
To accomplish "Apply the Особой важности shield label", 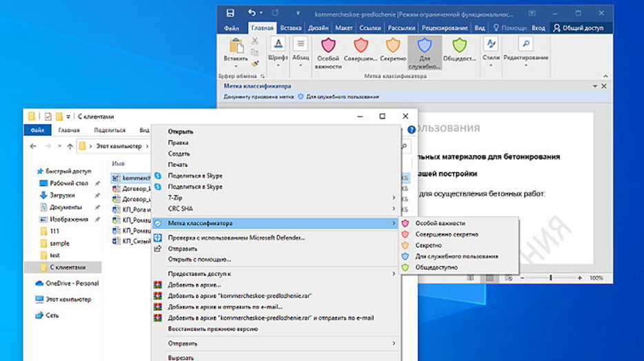I will point(328,52).
